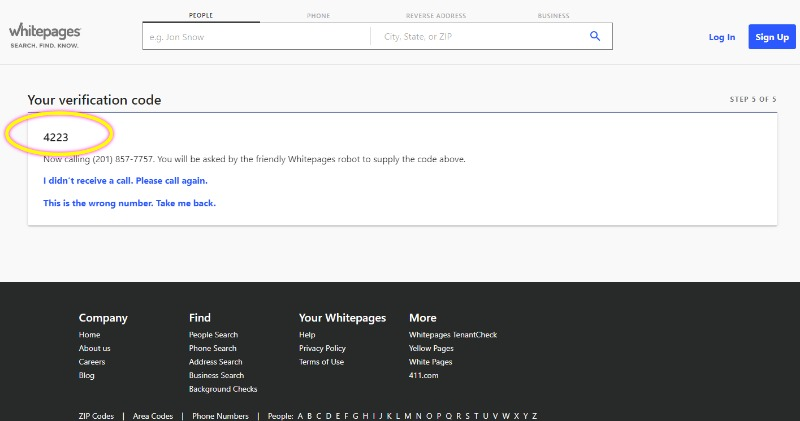Click 'I didn't receive a call. Please call again.'
Viewport: 800px width, 421px height.
(125, 181)
